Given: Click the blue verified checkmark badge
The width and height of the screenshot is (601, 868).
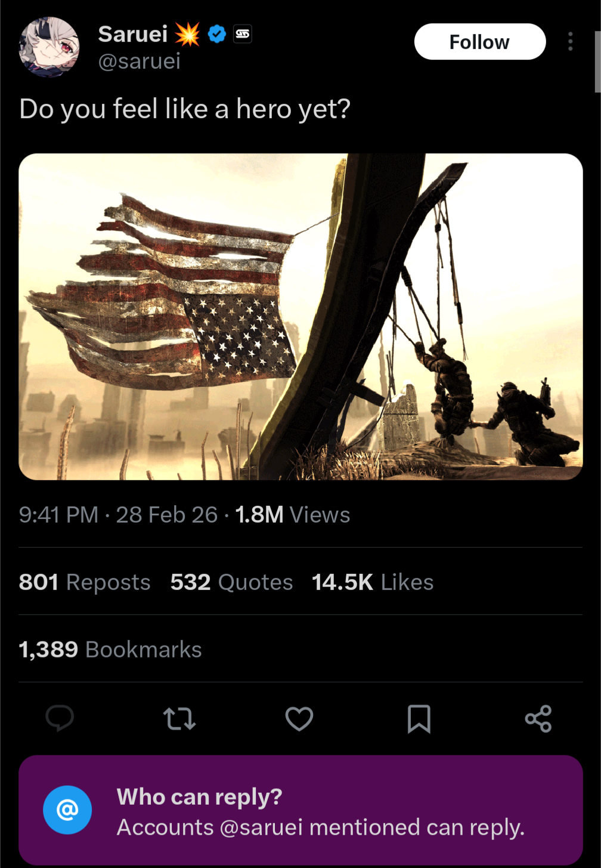Looking at the screenshot, I should click(x=217, y=34).
